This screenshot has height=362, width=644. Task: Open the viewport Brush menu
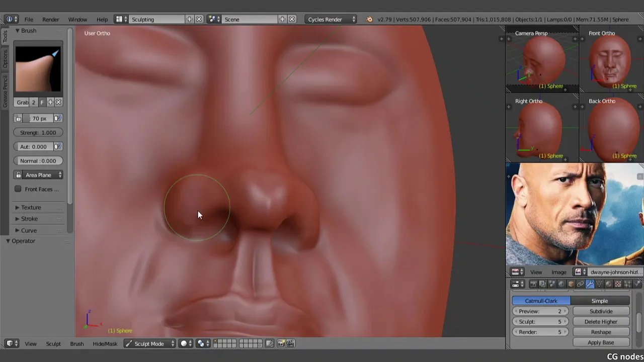click(x=77, y=343)
